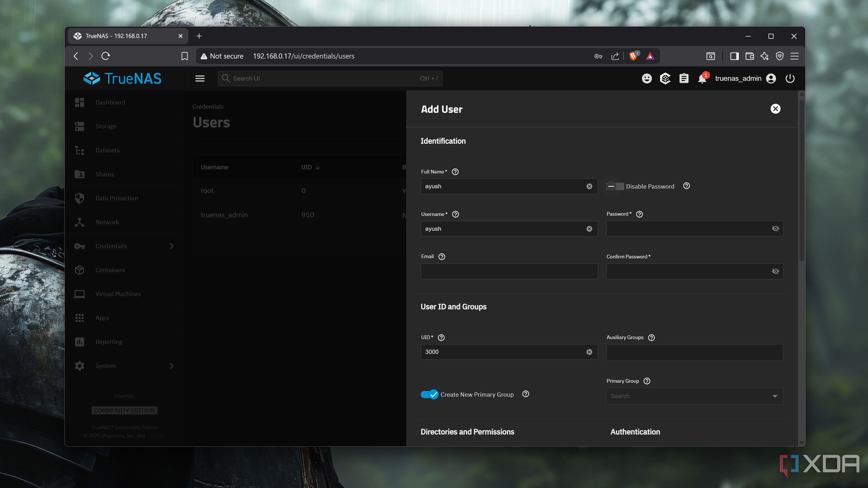Open the feedback smiley icon
Image resolution: width=868 pixels, height=488 pixels.
[x=647, y=78]
